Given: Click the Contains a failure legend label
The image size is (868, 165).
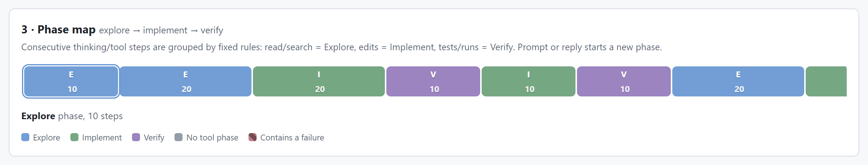Looking at the screenshot, I should coord(292,137).
